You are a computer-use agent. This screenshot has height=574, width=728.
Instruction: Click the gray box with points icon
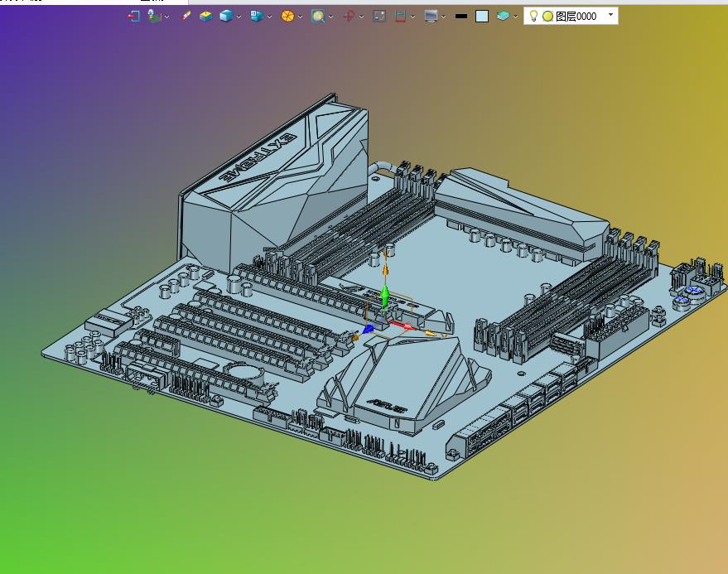(x=379, y=17)
